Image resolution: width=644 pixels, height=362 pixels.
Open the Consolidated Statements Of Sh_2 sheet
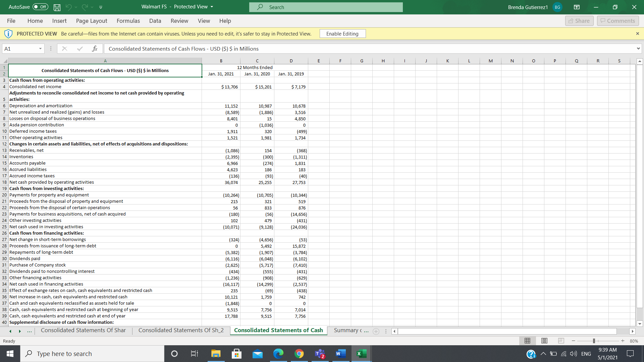181,330
